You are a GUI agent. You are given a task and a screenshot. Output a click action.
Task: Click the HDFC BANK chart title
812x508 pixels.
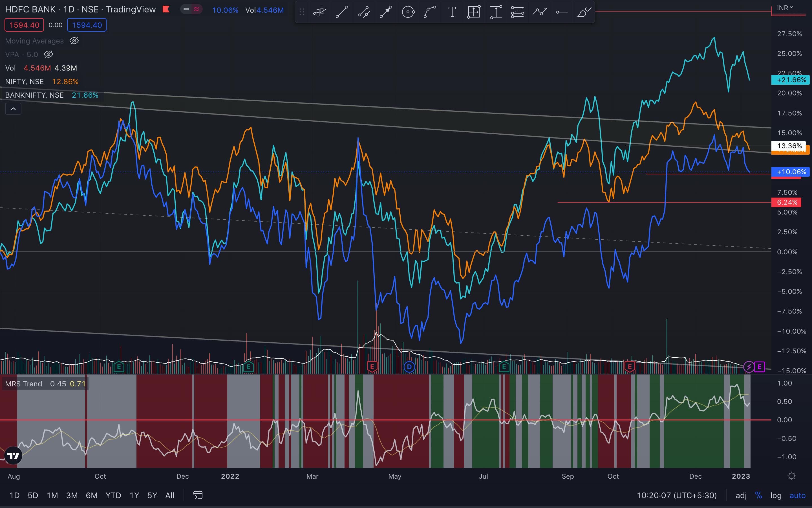click(80, 9)
